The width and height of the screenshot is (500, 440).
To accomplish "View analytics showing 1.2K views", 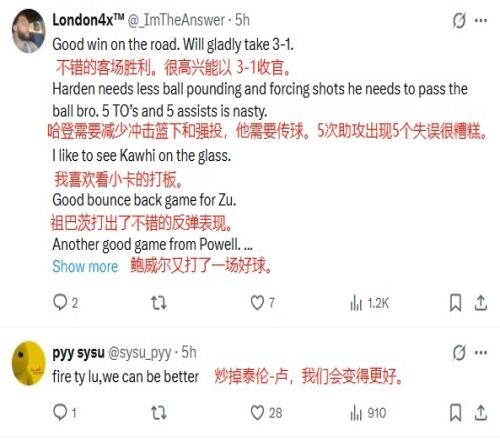I will (369, 303).
